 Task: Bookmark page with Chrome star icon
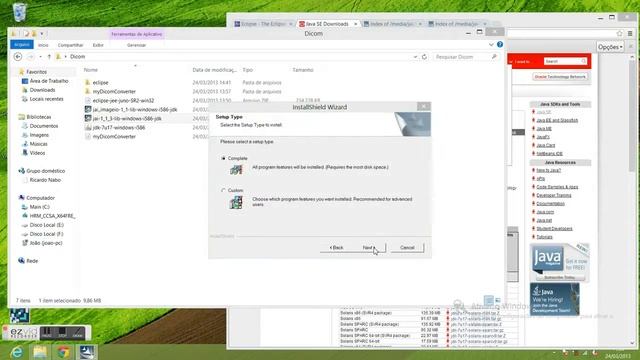(x=620, y=33)
